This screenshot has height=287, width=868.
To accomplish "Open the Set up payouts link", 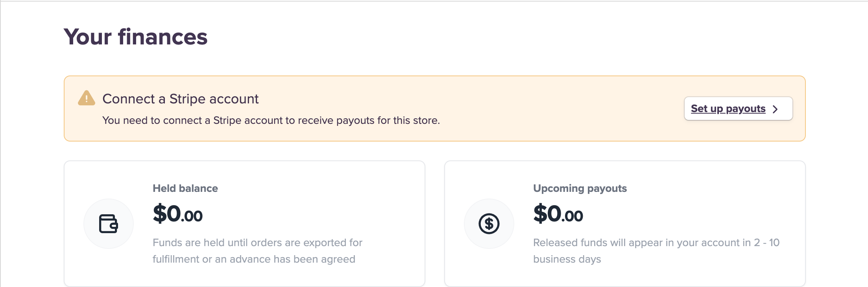I will click(x=728, y=109).
